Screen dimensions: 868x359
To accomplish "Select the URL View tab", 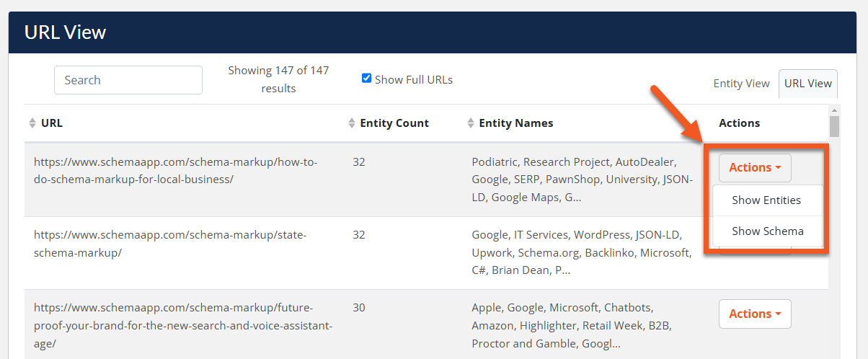I will (x=808, y=84).
